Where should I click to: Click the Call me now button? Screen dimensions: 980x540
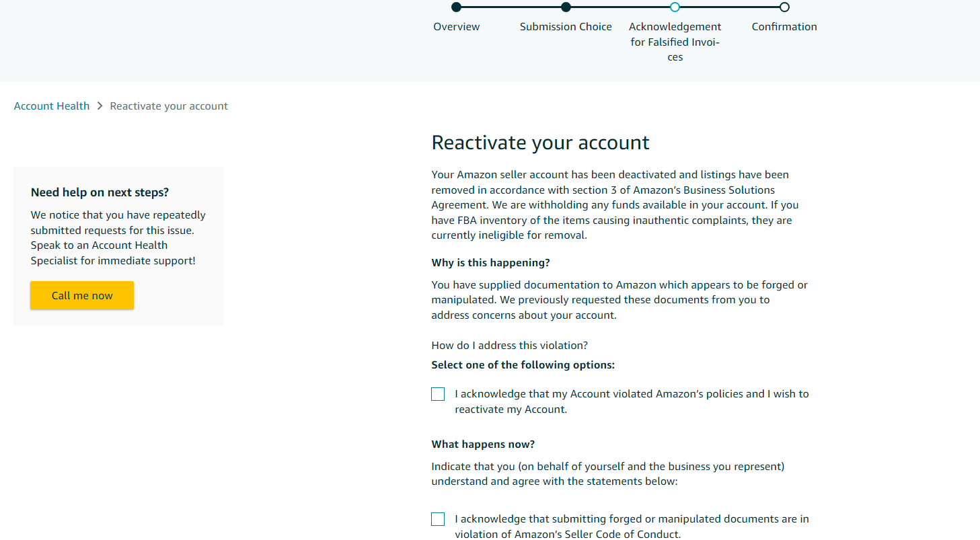click(x=82, y=295)
